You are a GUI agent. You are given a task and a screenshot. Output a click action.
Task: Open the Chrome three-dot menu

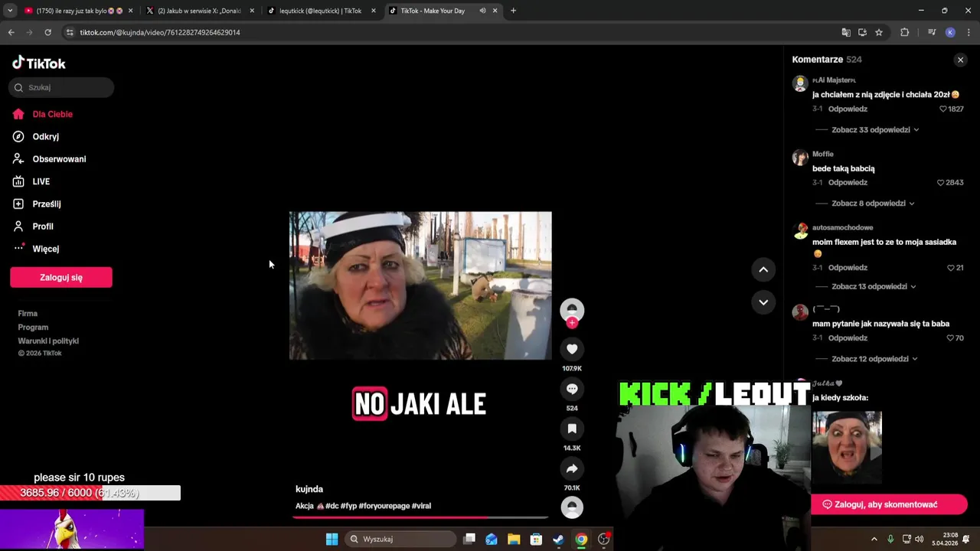pyautogui.click(x=969, y=32)
